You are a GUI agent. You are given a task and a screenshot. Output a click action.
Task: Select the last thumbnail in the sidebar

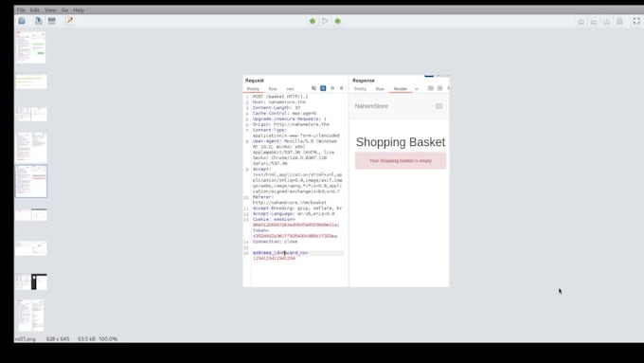tap(31, 315)
